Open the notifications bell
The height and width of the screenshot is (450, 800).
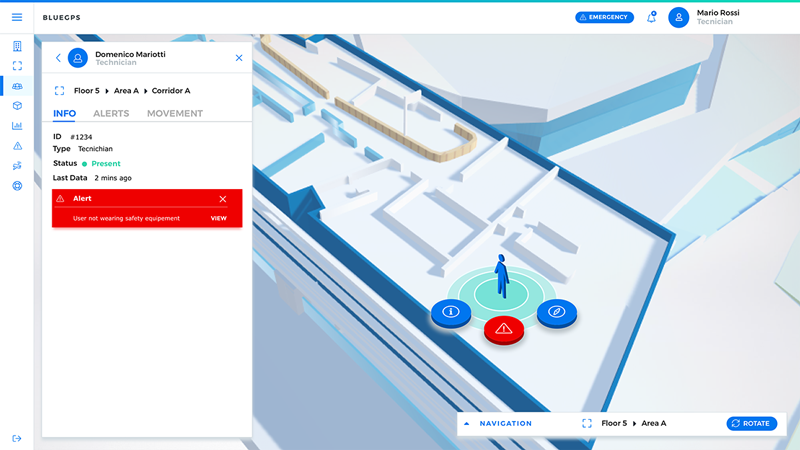pyautogui.click(x=651, y=17)
